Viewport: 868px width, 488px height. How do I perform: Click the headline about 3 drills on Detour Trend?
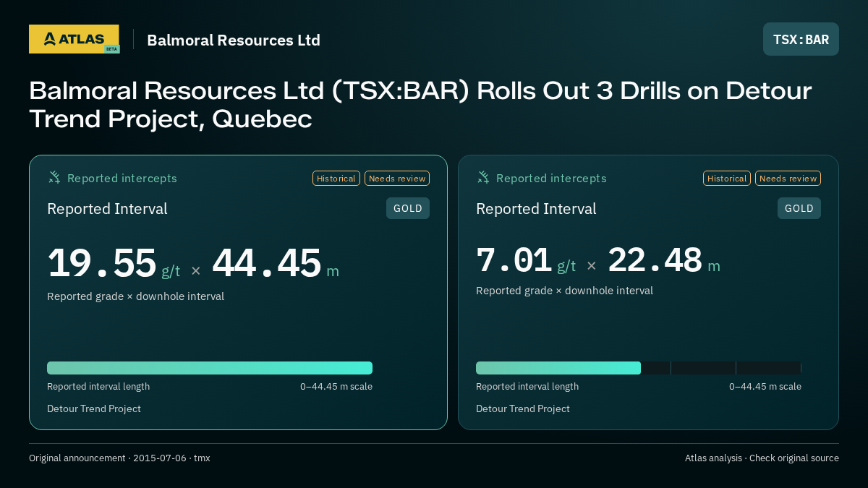click(x=420, y=105)
